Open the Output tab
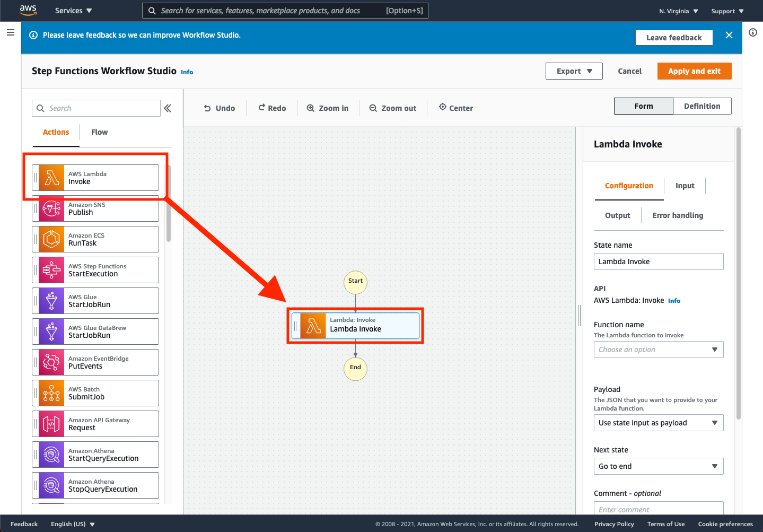Viewport: 763px width, 532px height. click(x=618, y=215)
